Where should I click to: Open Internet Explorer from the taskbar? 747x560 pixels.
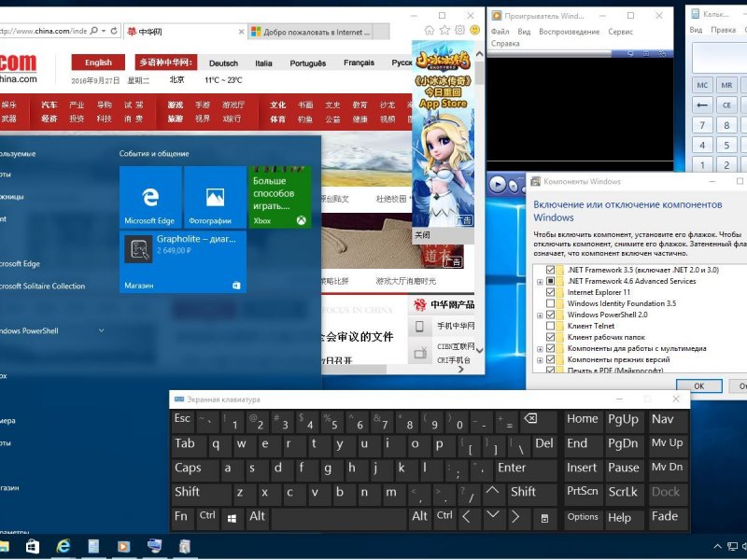tap(63, 546)
